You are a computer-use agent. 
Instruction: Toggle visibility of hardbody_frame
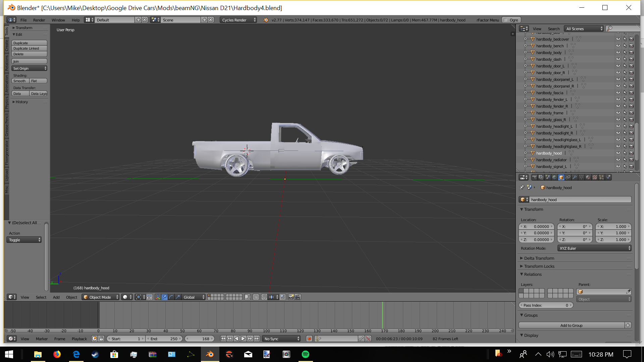click(x=618, y=113)
